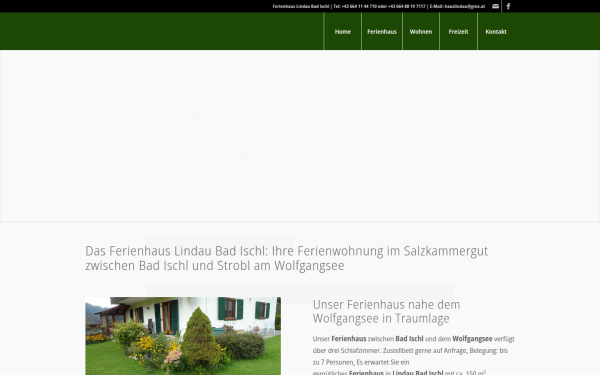Click the main heading 'Das Ferienhaus Lindau Bad Ischl'

pos(287,258)
